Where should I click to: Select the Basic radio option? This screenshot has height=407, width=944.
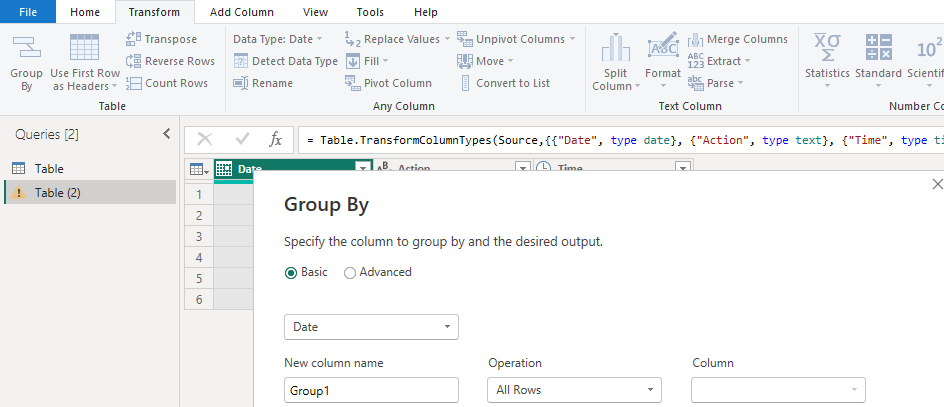click(306, 272)
